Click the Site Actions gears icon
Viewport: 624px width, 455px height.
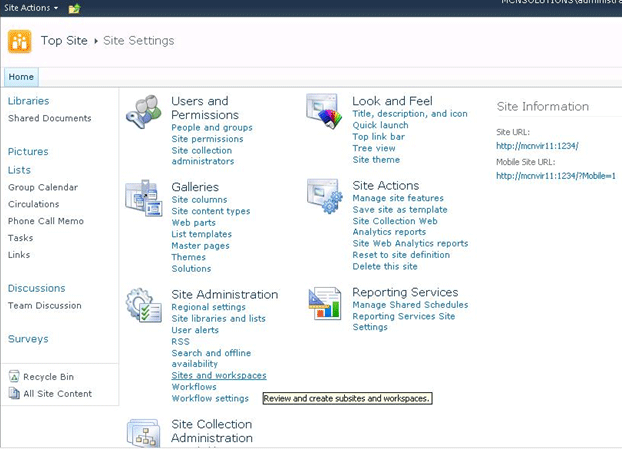[325, 196]
